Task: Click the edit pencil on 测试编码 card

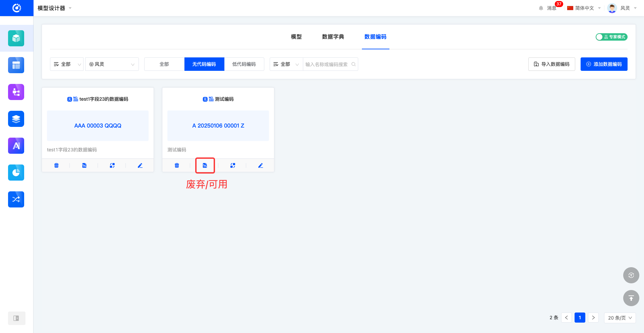Action: [x=260, y=165]
